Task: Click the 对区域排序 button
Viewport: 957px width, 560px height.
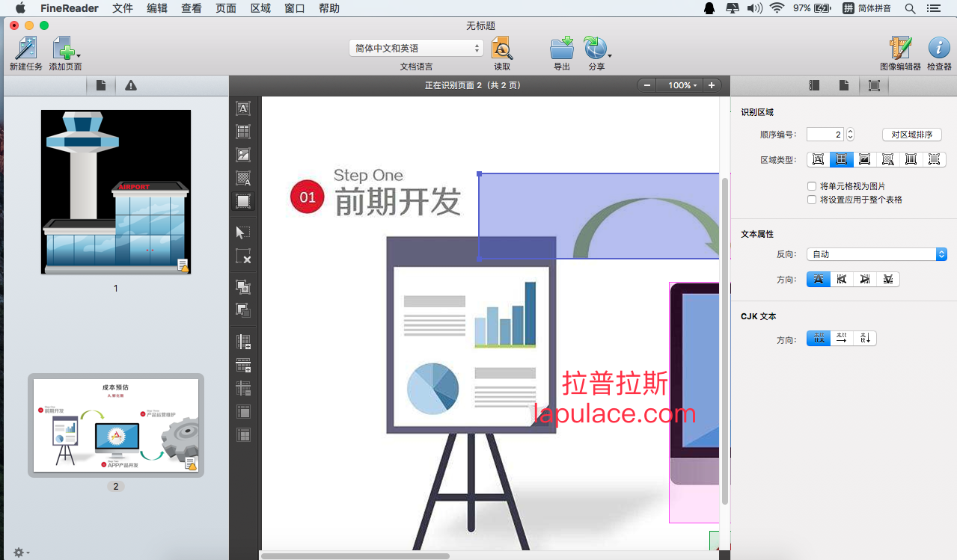Action: point(912,134)
